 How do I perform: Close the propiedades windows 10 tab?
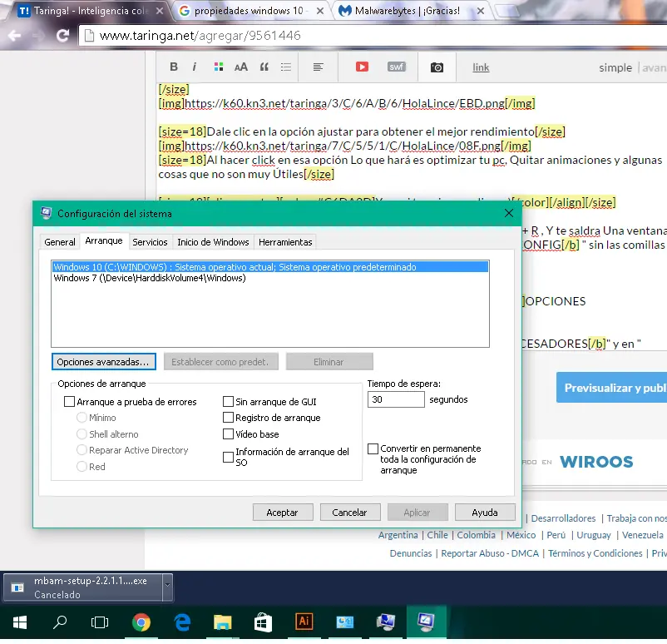click(x=320, y=11)
